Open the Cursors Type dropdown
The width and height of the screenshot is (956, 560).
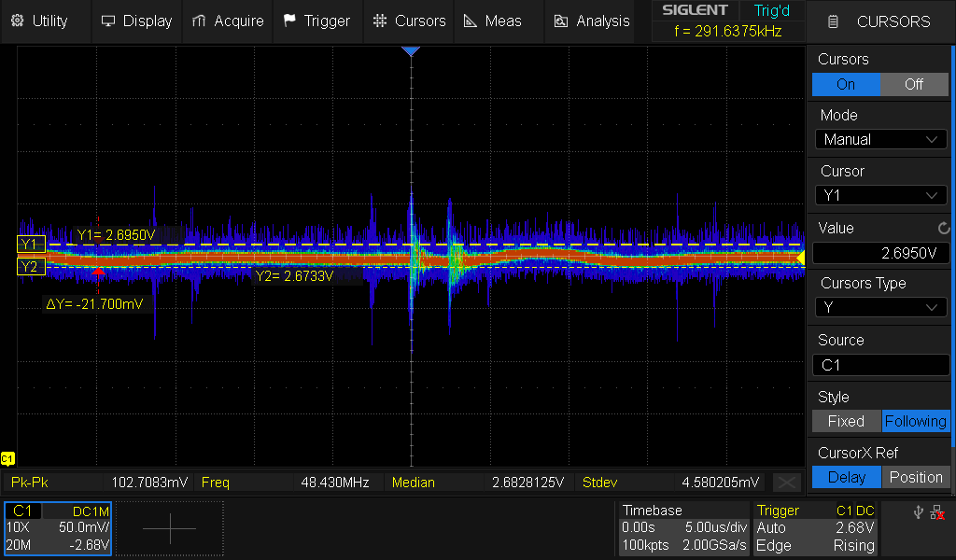coord(880,307)
